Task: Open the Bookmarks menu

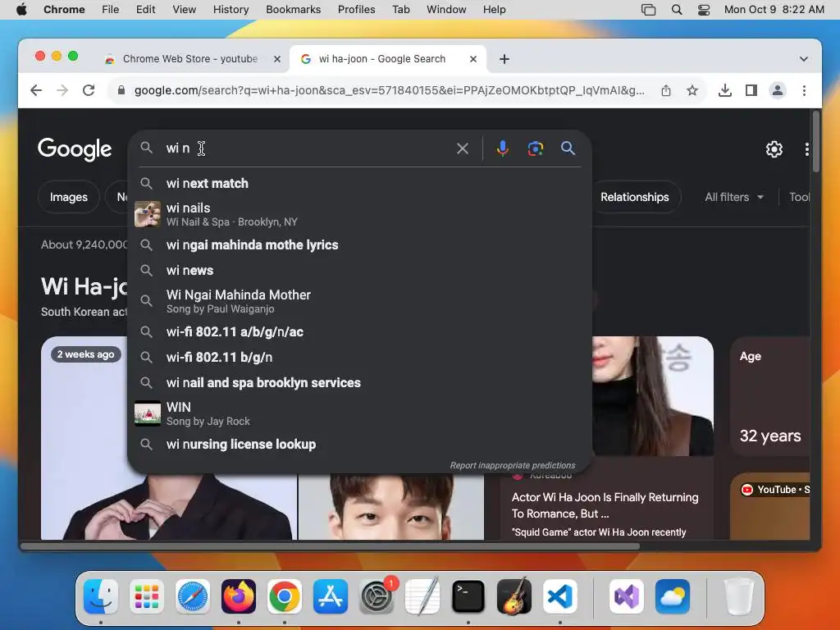Action: coord(293,9)
